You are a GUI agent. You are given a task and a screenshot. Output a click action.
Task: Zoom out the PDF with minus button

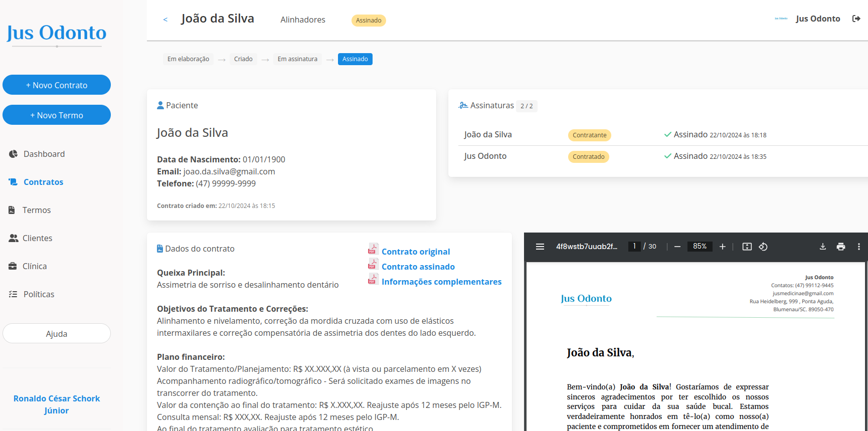677,247
